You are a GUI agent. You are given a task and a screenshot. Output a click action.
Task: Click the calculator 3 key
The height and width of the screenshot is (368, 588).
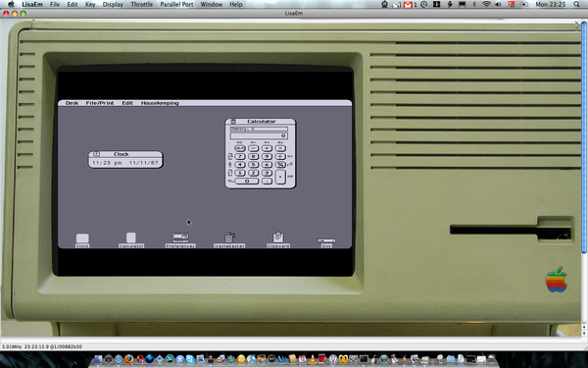coord(267,173)
